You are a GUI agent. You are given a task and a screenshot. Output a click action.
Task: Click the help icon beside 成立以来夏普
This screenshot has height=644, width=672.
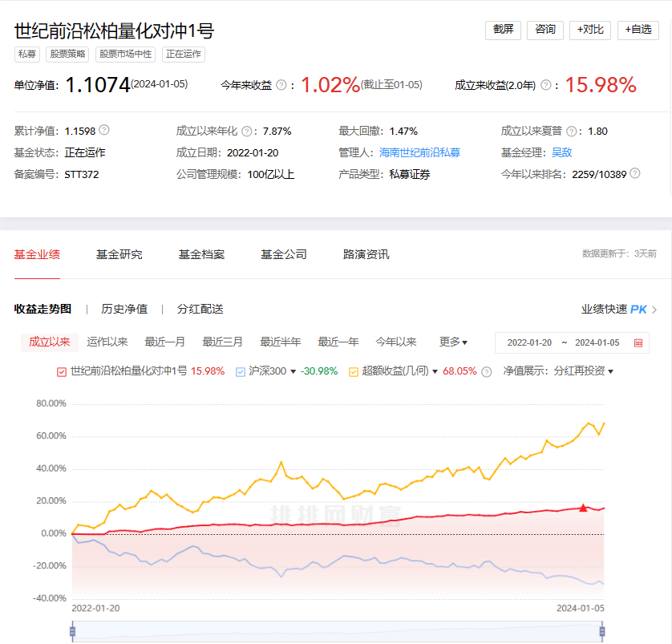[x=571, y=131]
